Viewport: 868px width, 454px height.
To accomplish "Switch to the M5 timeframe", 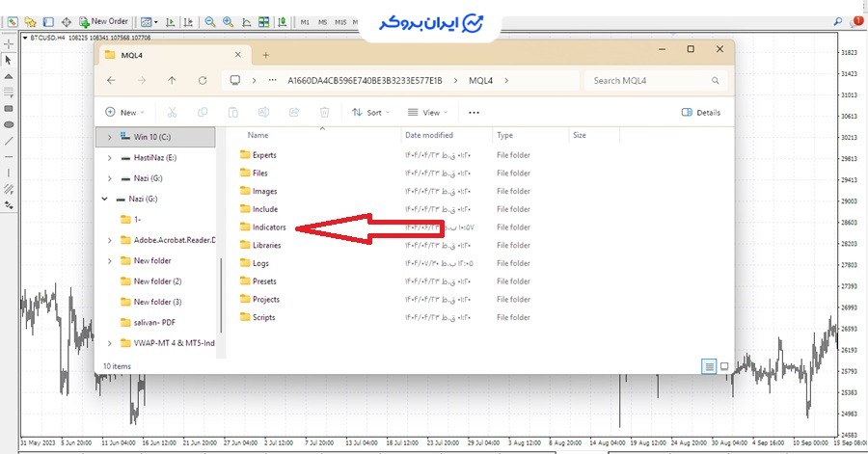I will (323, 20).
